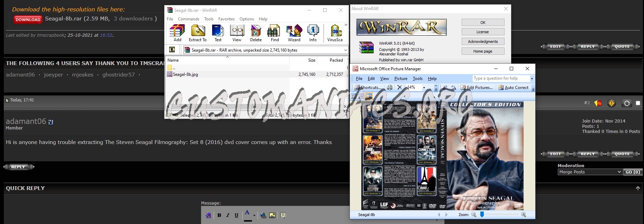Go up one folder level in WinRAR
This screenshot has height=224, width=644.
click(x=172, y=50)
